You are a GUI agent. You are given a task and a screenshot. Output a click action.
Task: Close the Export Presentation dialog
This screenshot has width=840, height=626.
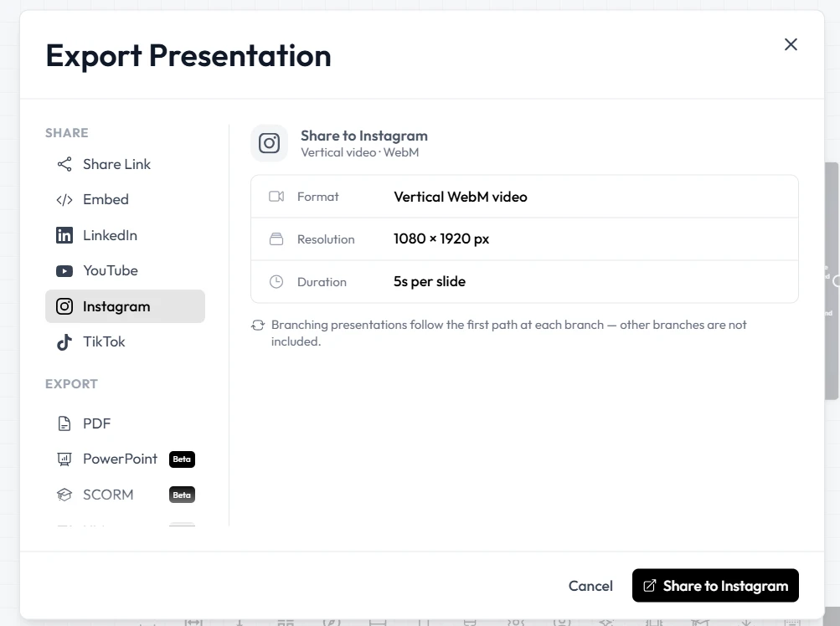click(x=791, y=44)
